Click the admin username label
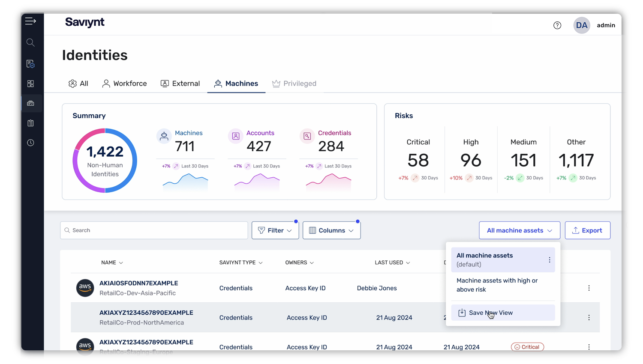 click(x=606, y=25)
